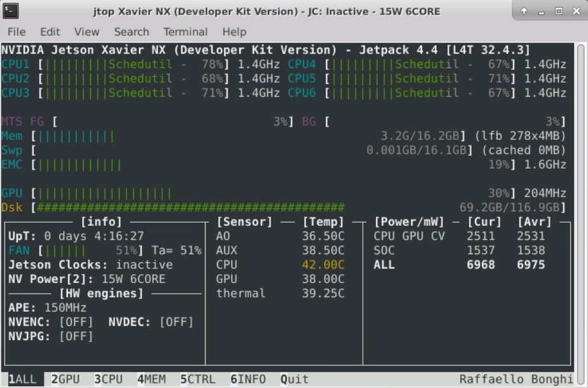Click CPU GPU CV current value 2511
588x388 pixels.
click(x=480, y=236)
